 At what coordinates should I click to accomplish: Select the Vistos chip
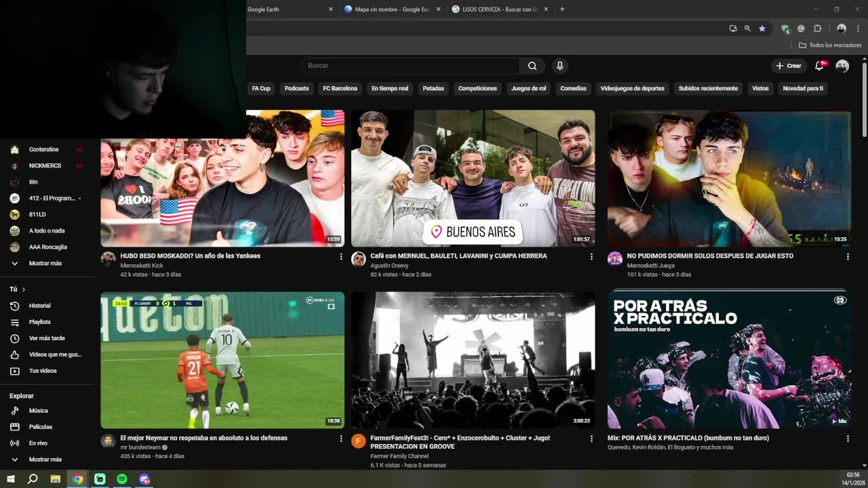[x=760, y=89]
